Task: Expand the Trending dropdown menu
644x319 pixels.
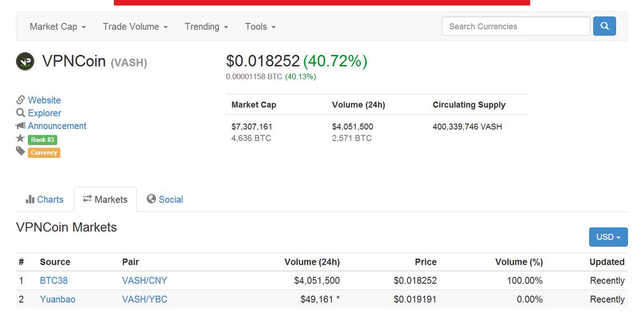Action: pyautogui.click(x=206, y=26)
